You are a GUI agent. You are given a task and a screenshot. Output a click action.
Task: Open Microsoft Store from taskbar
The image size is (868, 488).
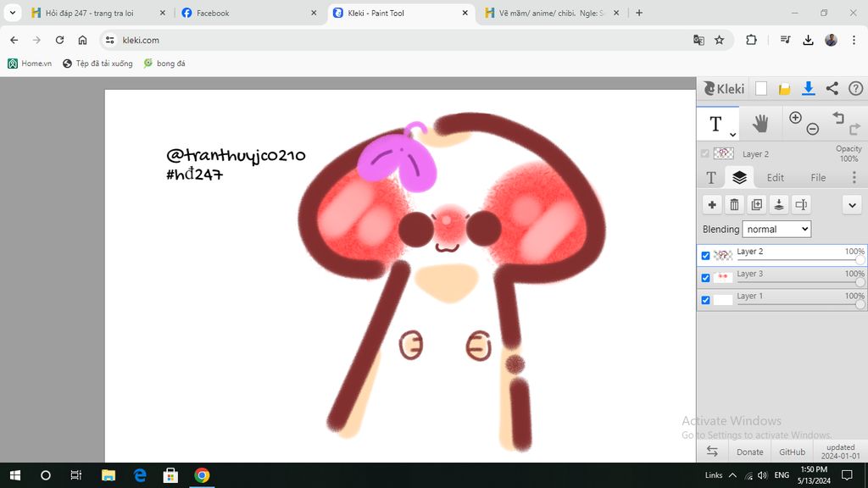(x=170, y=475)
